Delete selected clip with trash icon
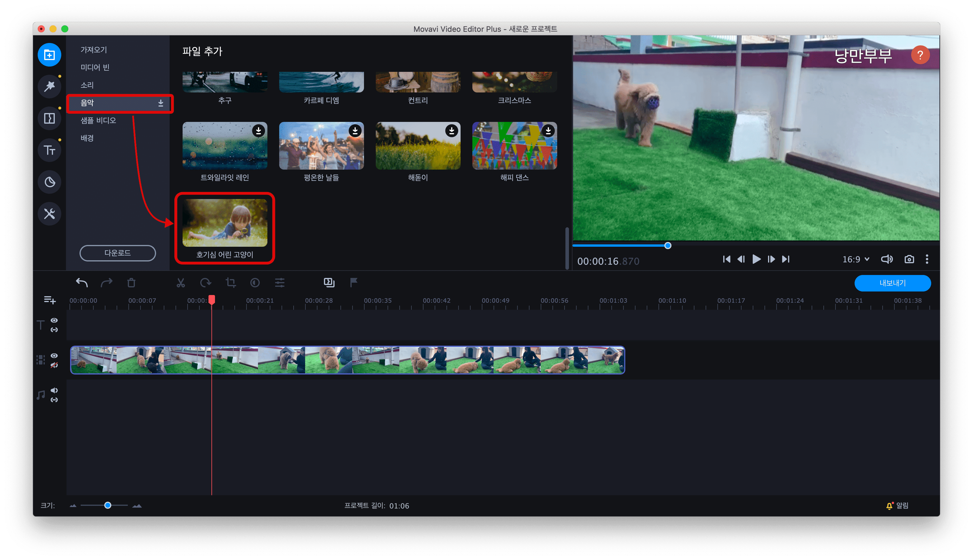Screen dimensions: 973x560 (x=131, y=283)
